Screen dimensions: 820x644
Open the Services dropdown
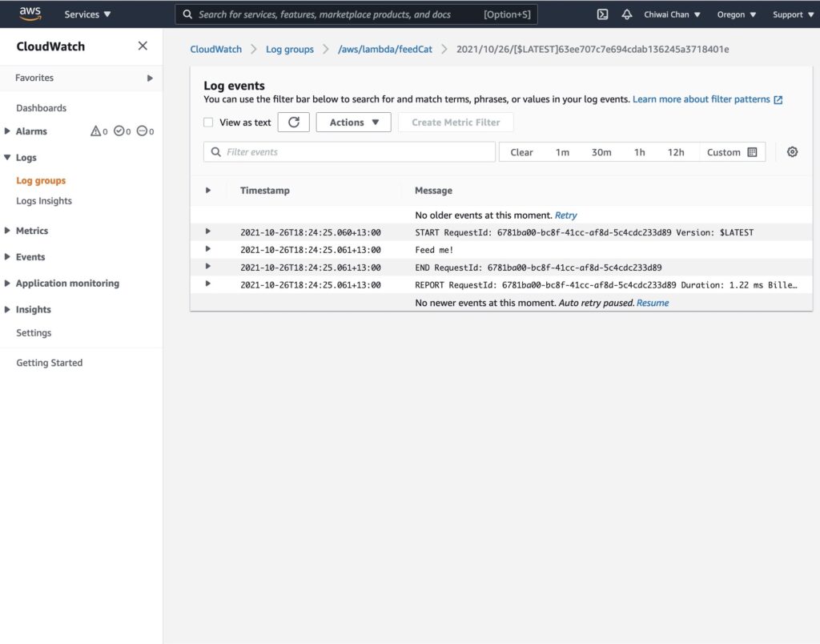point(87,14)
